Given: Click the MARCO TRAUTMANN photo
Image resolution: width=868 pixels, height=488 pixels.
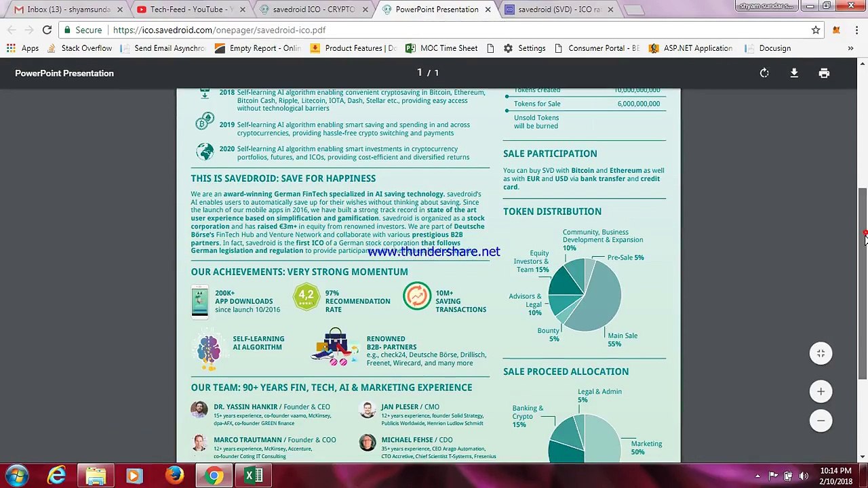Looking at the screenshot, I should pos(199,443).
